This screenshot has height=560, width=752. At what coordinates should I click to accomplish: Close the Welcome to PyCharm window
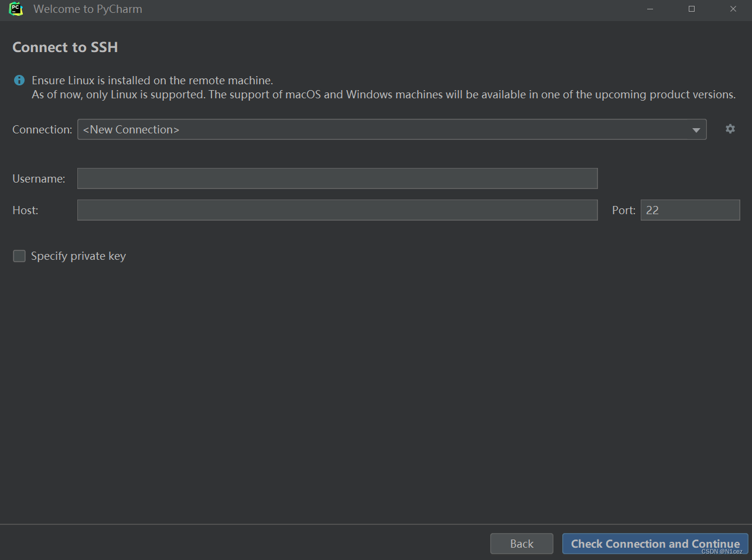click(733, 9)
